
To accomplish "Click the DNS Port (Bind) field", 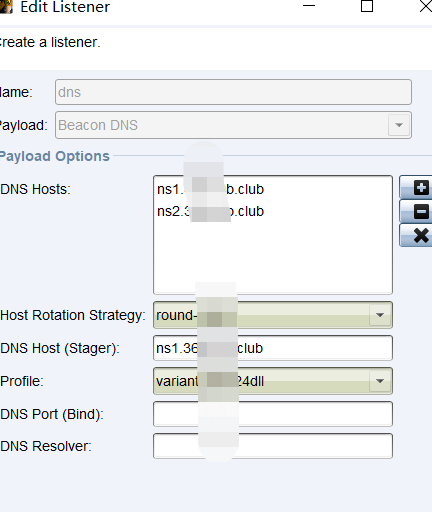I will pos(273,414).
